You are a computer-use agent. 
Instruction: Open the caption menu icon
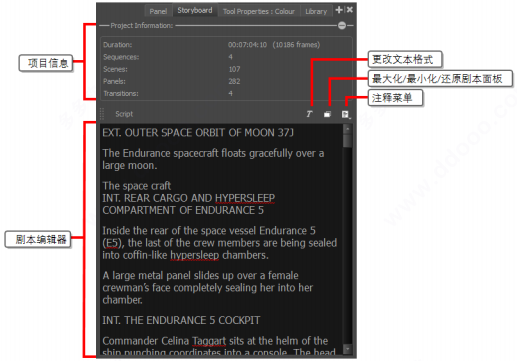tap(346, 114)
